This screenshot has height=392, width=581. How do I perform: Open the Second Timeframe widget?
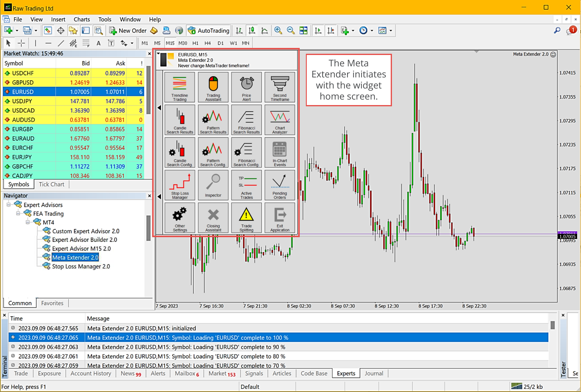tap(280, 87)
